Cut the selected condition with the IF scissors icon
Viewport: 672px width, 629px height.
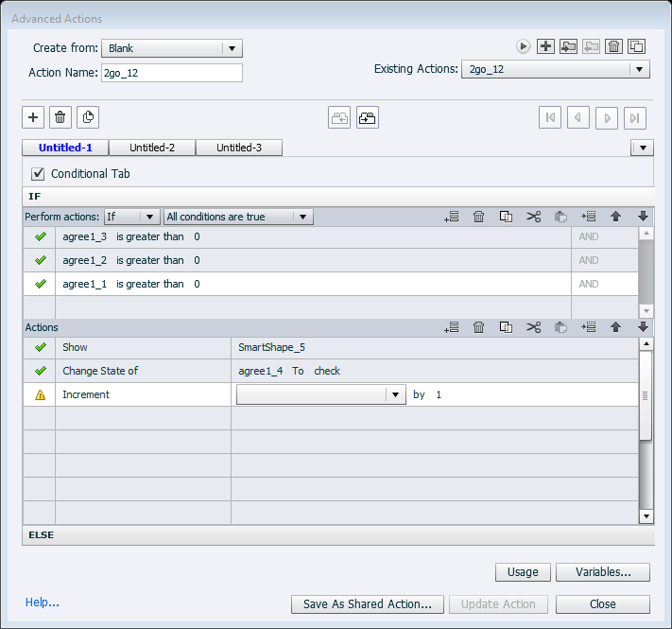point(534,217)
